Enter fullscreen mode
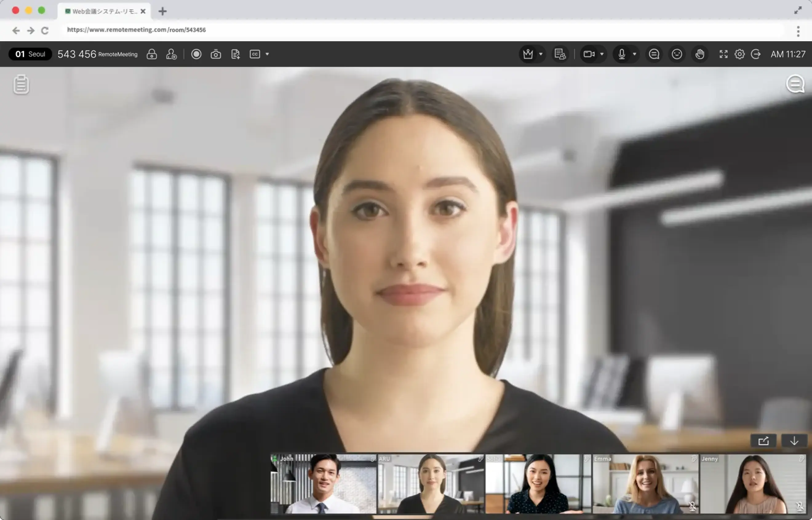 723,54
